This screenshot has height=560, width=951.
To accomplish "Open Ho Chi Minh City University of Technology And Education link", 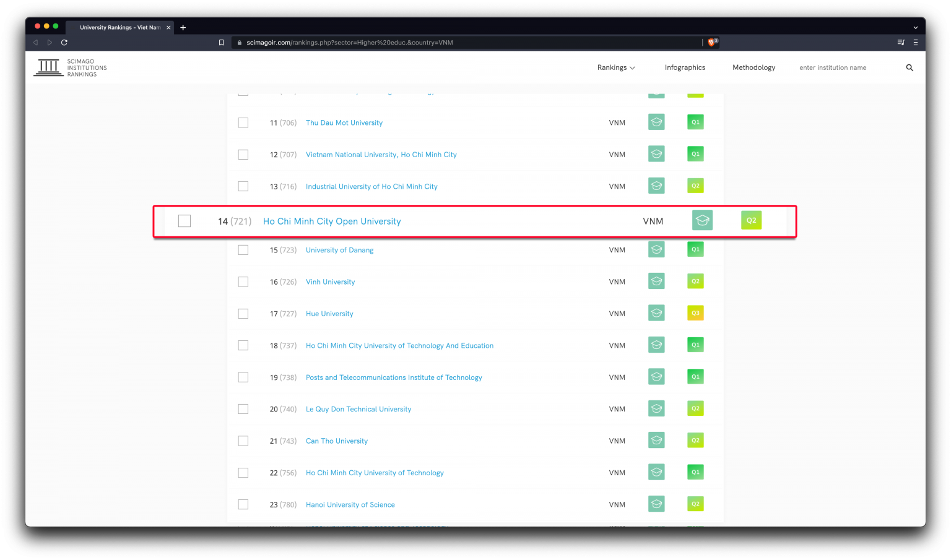I will click(400, 345).
